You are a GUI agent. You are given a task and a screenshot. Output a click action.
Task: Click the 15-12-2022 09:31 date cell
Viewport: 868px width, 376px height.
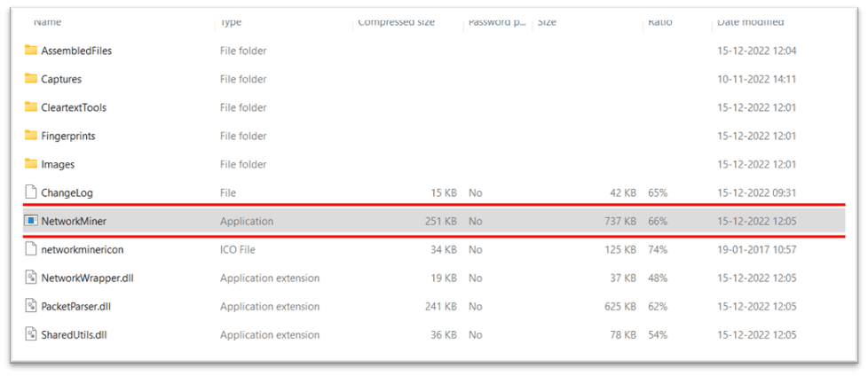tap(757, 193)
